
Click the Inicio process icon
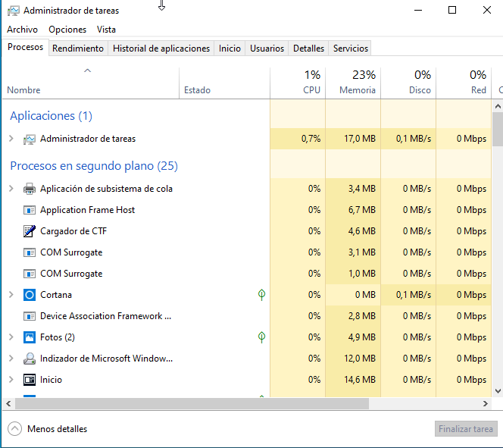point(30,380)
